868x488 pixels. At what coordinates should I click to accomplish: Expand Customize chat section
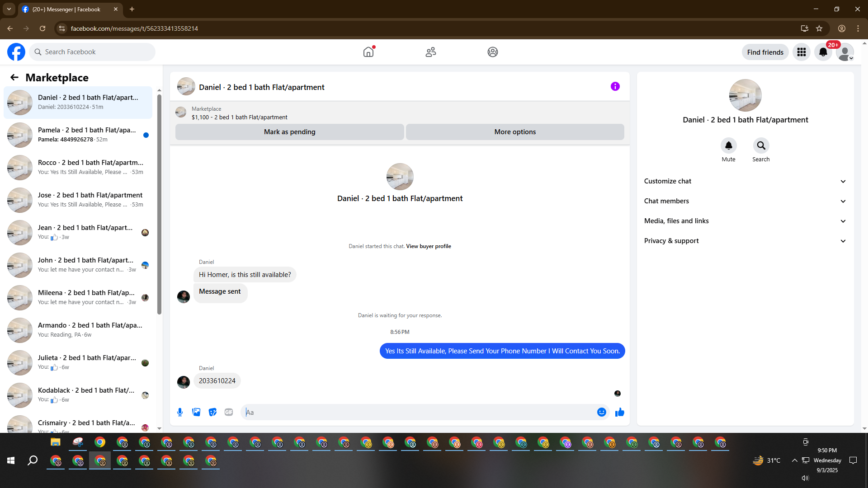(x=745, y=181)
